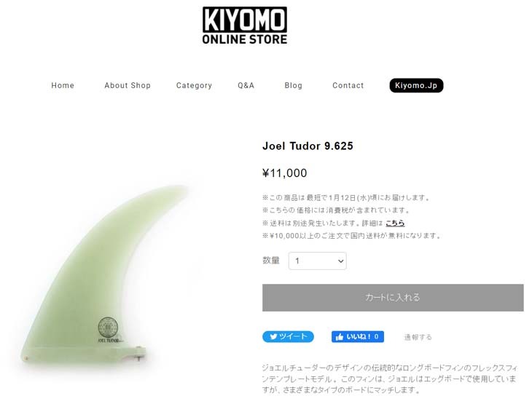Click the ¥11,000 price text

point(285,173)
